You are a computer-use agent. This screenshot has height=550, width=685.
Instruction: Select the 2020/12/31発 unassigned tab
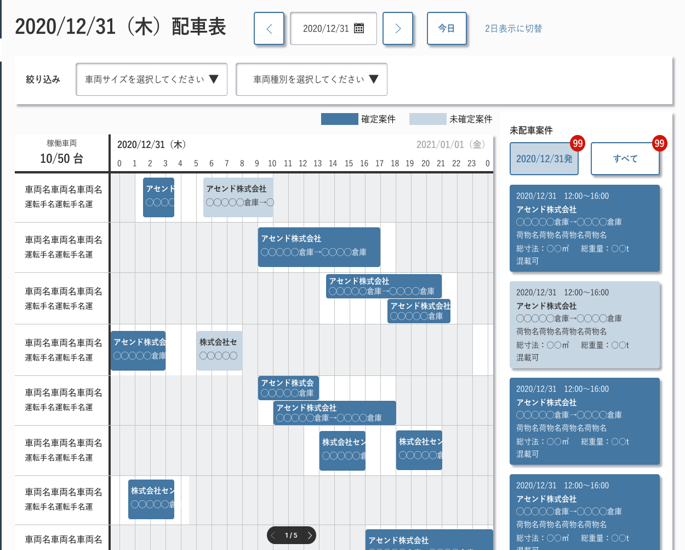[x=543, y=159]
